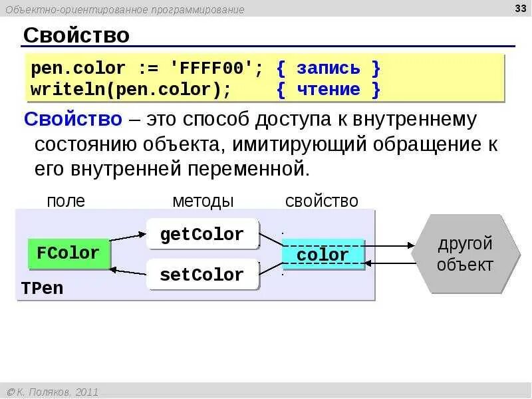Click the slide title 'Свойство'
The height and width of the screenshot is (399, 532).
pyautogui.click(x=76, y=35)
